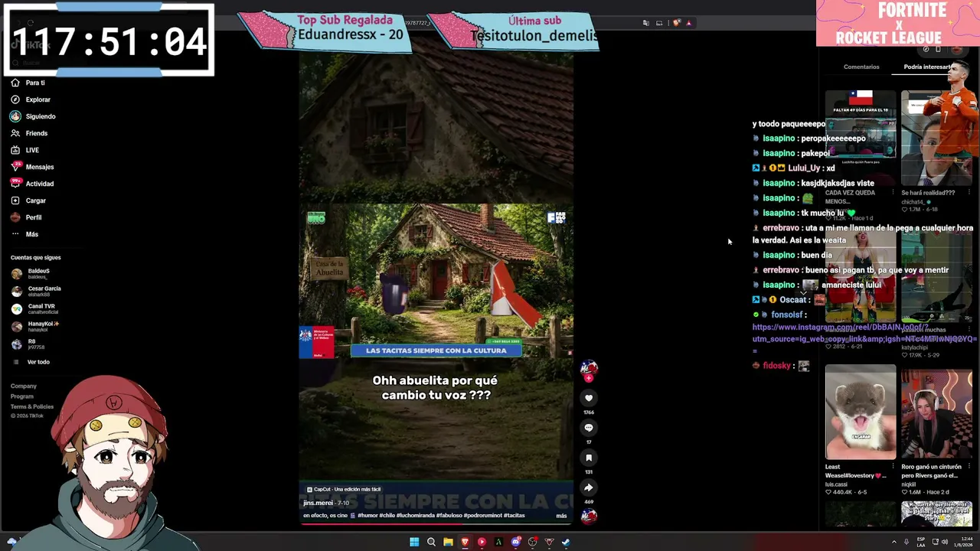The height and width of the screenshot is (551, 980).
Task: Open Steam from the taskbar
Action: [566, 542]
